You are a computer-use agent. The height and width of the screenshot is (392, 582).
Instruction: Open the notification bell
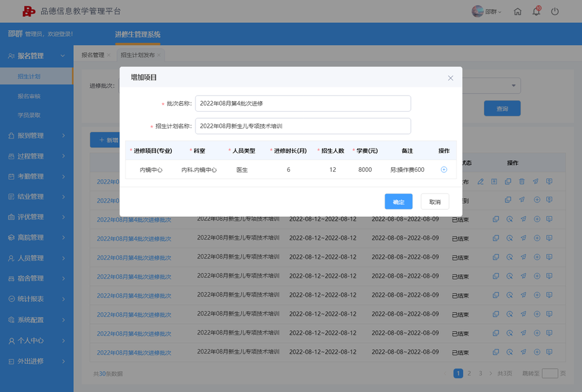(536, 12)
